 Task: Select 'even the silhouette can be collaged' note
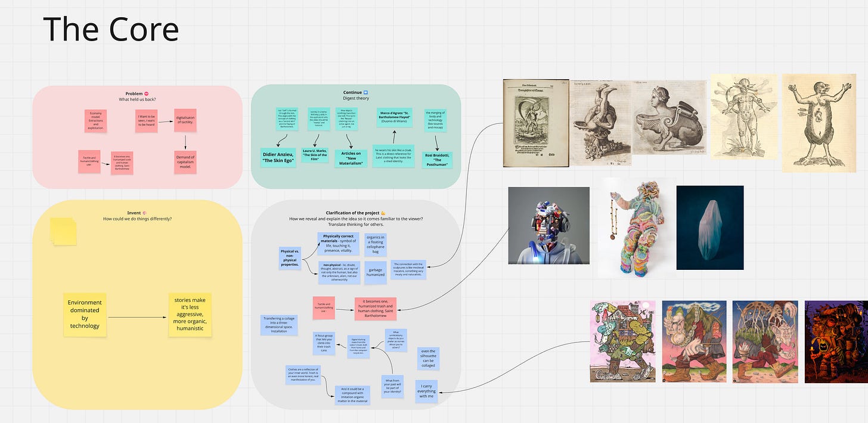click(428, 358)
